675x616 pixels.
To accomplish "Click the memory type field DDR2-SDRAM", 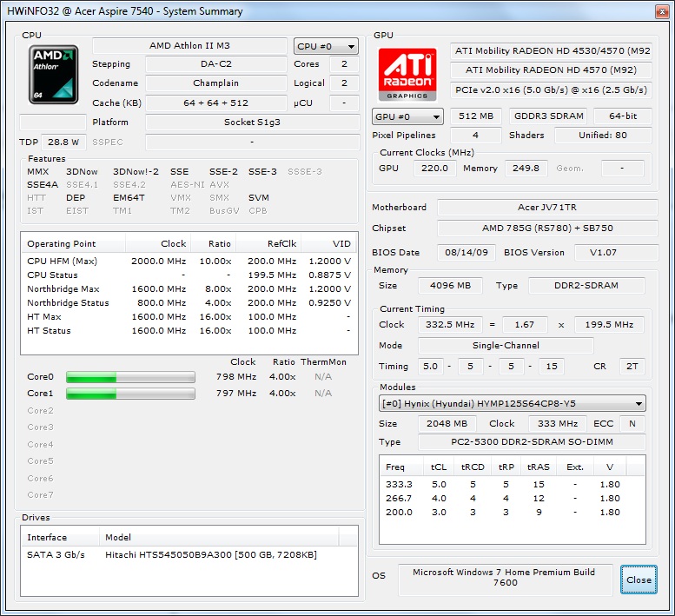I will (586, 286).
